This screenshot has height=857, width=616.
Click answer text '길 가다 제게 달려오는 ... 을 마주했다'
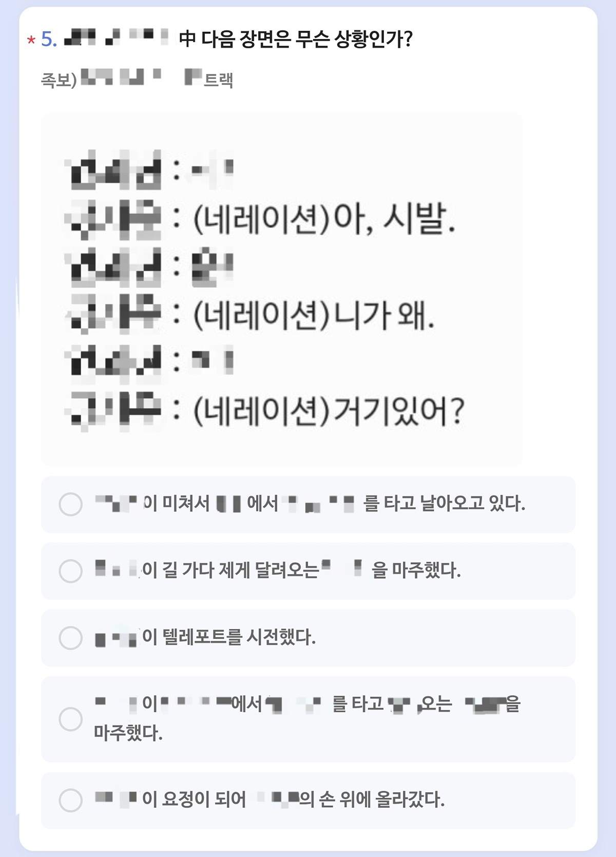click(x=278, y=570)
